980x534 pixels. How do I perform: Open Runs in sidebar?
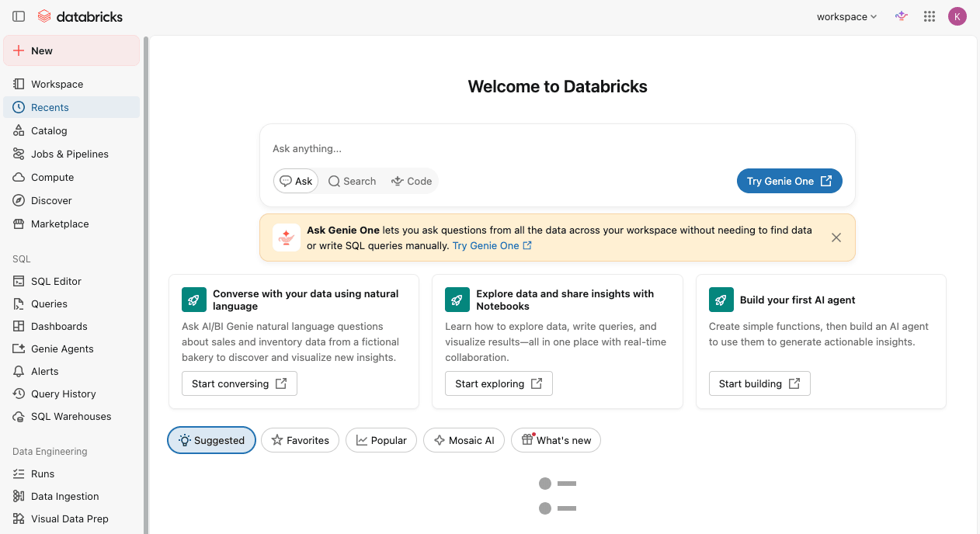[x=71, y=473]
